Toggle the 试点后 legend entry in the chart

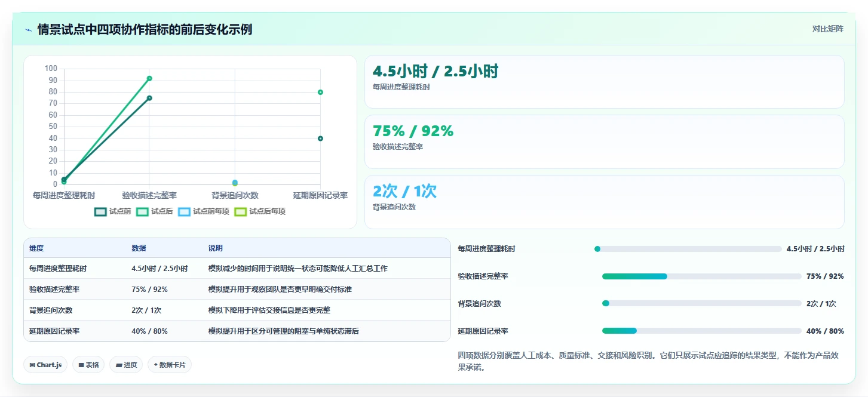(154, 211)
